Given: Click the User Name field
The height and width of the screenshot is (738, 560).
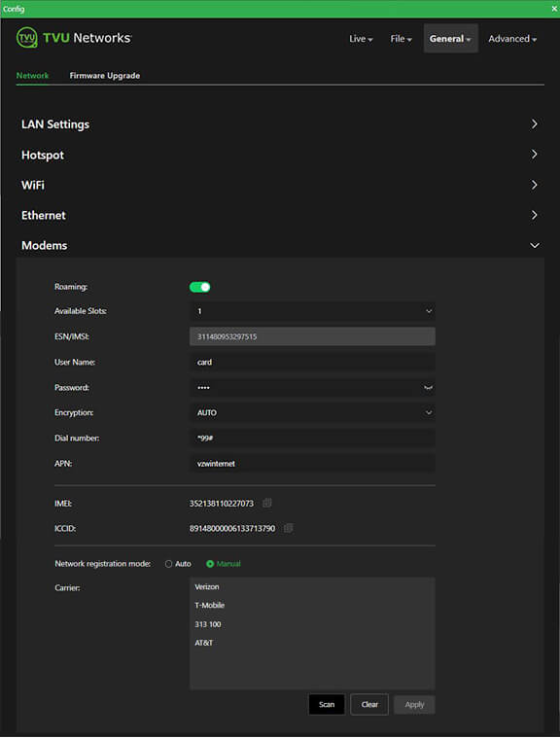Looking at the screenshot, I should pyautogui.click(x=312, y=362).
